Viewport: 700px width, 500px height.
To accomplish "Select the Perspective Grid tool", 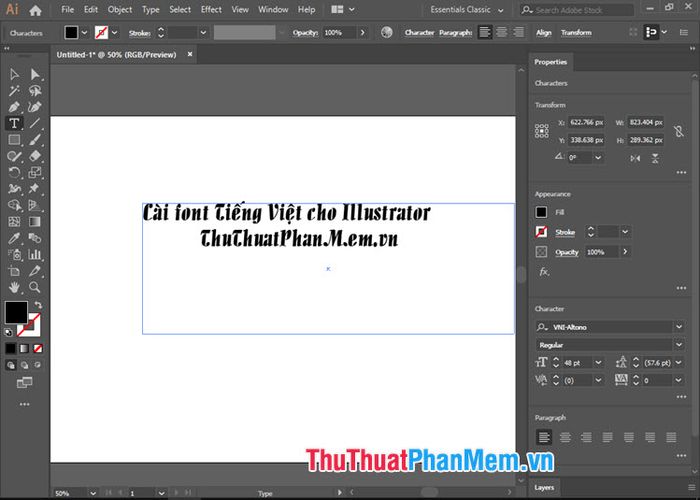I will click(x=35, y=205).
